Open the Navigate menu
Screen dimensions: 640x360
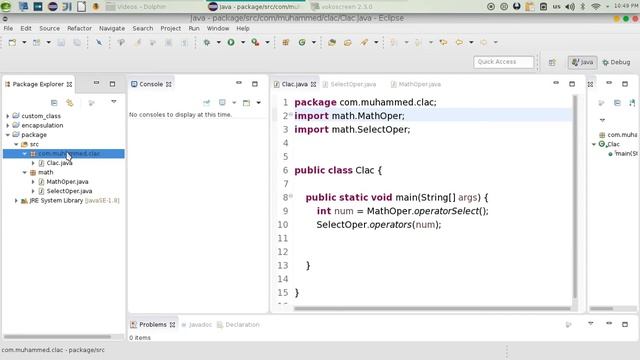[x=112, y=28]
